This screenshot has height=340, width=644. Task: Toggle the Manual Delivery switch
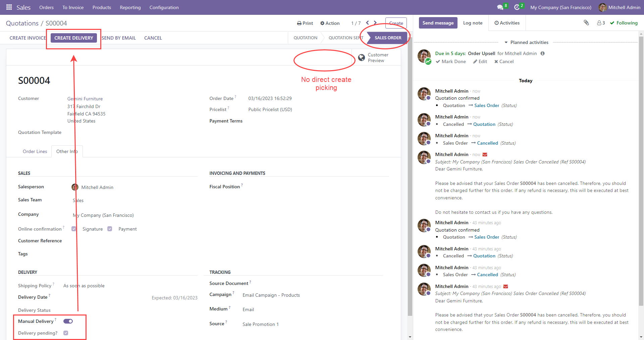[x=68, y=321]
